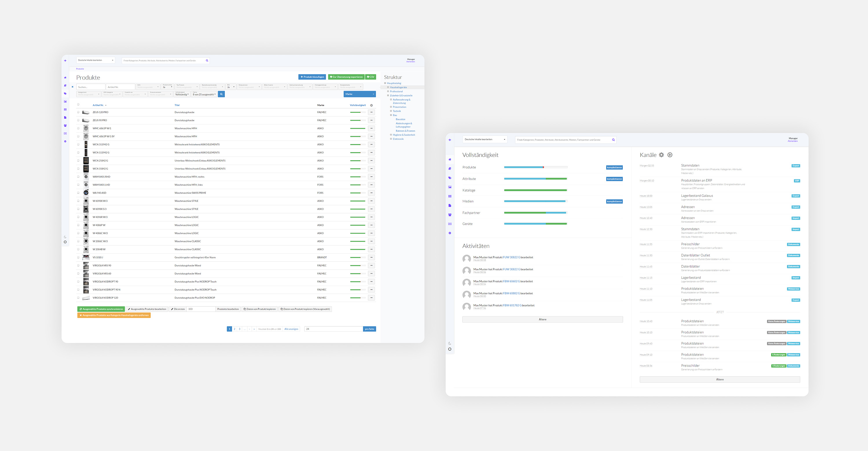Click the three-dots menu for ZEUS 120 PRO
Image resolution: width=868 pixels, height=451 pixels.
coord(371,112)
